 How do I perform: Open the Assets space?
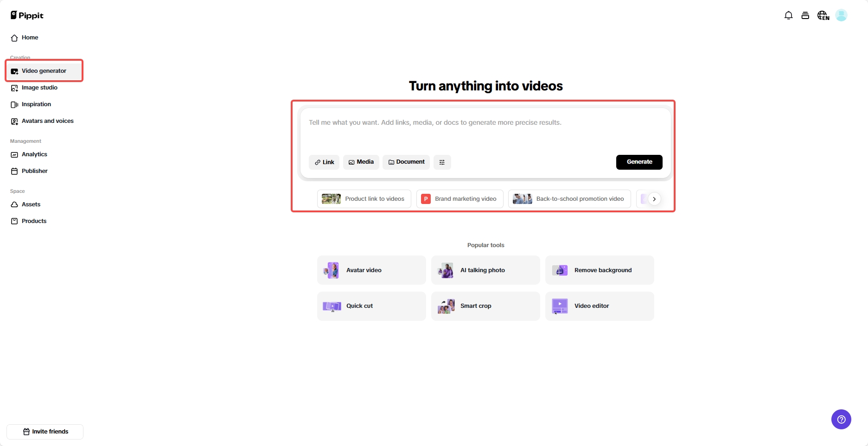tap(31, 204)
